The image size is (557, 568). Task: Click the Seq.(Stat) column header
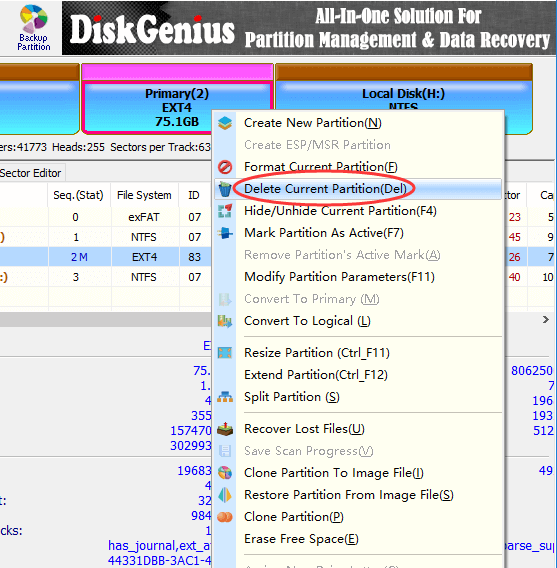click(x=78, y=195)
